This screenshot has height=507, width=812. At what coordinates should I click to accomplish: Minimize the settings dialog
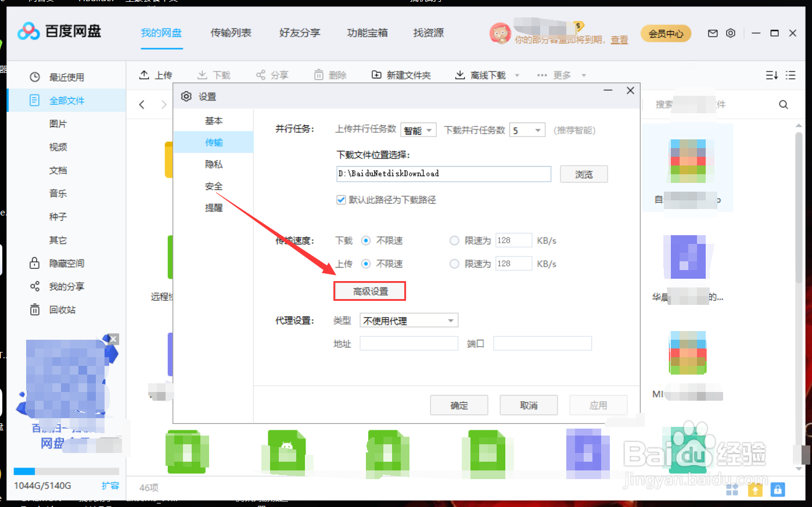coord(608,91)
